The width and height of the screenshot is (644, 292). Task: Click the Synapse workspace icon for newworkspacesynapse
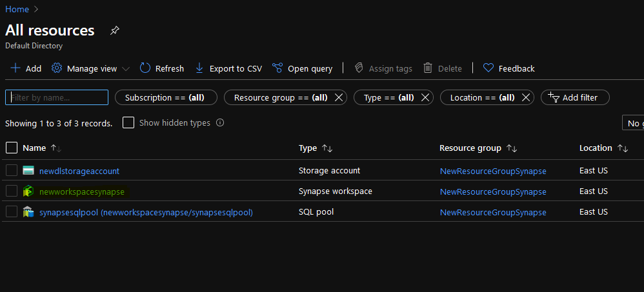(28, 191)
